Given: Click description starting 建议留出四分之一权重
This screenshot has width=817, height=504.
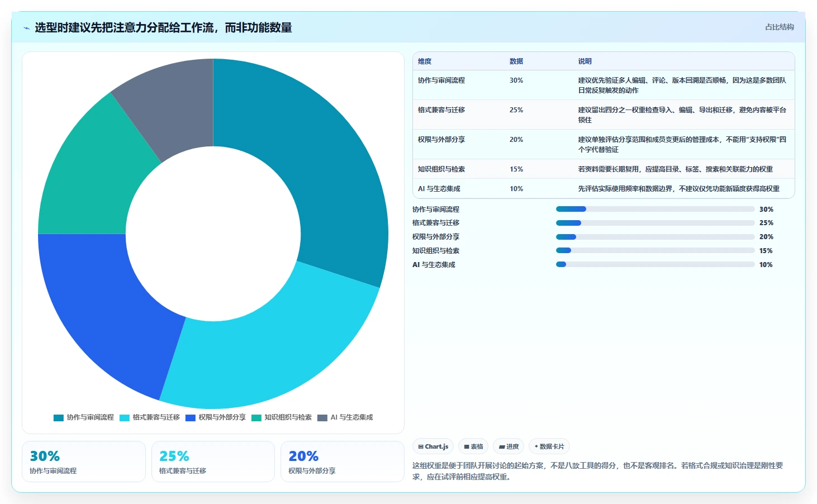Looking at the screenshot, I should point(682,115).
